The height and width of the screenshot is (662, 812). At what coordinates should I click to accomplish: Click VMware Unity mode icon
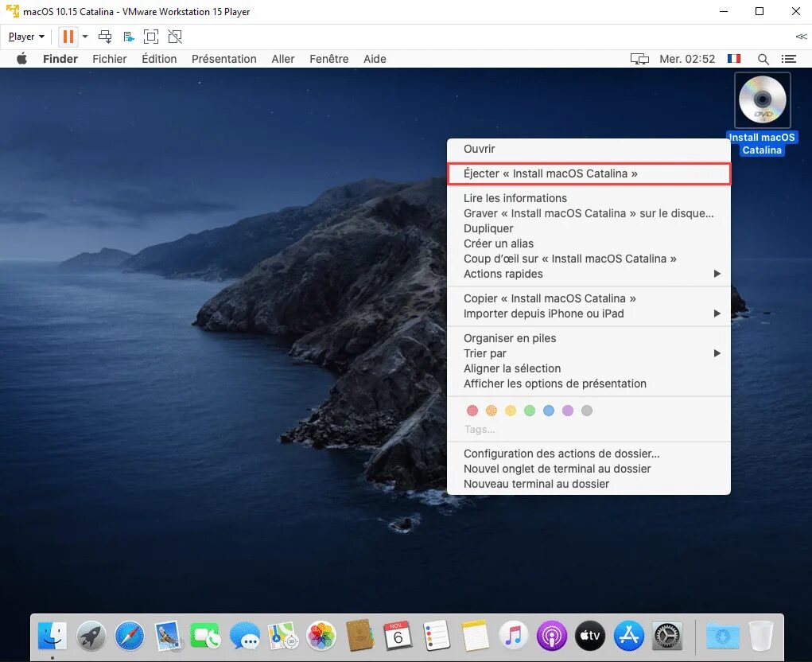pos(175,37)
